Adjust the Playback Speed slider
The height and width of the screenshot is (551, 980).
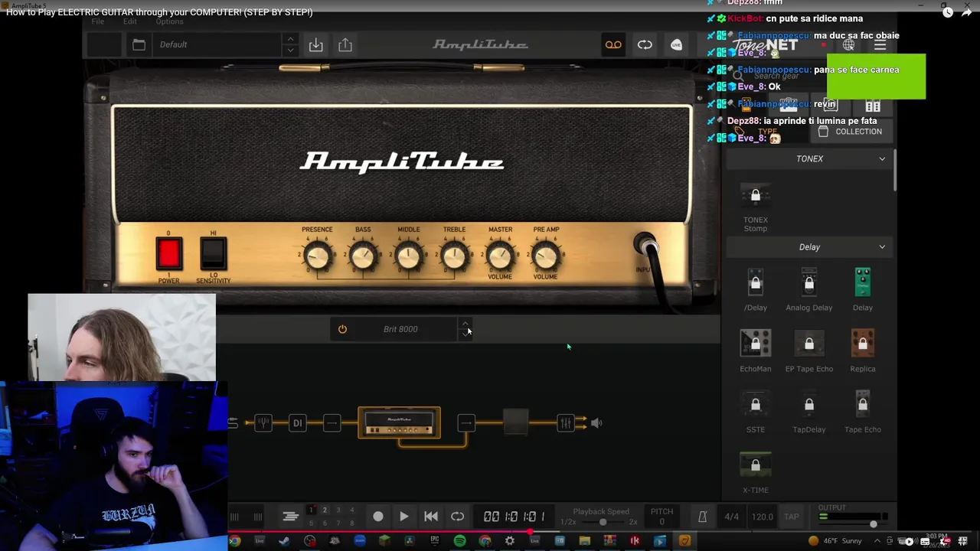coord(603,522)
